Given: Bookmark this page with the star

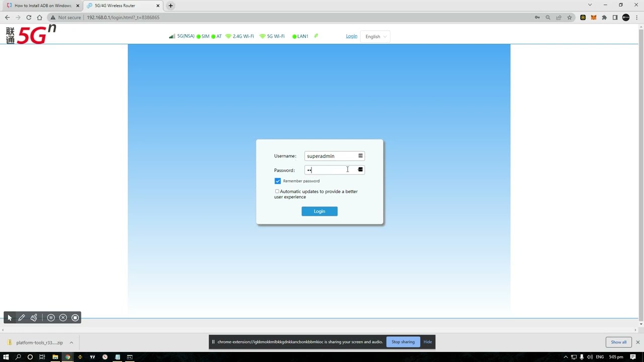Looking at the screenshot, I should click(x=570, y=17).
